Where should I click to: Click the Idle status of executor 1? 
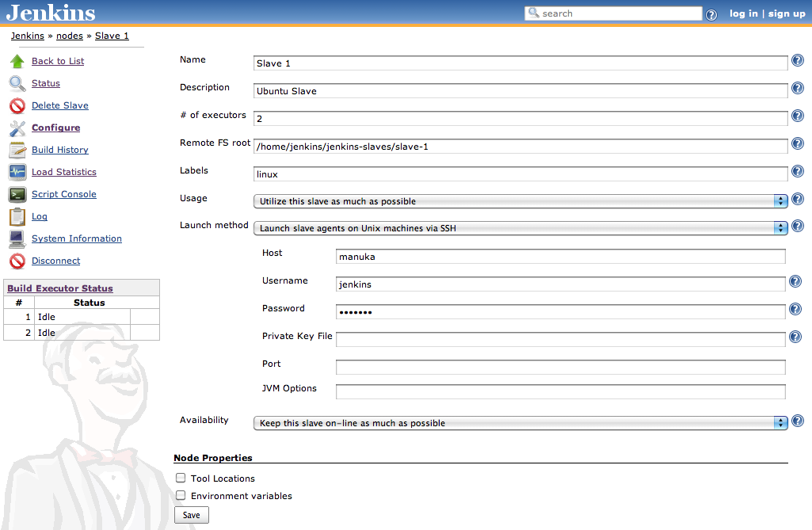point(46,317)
